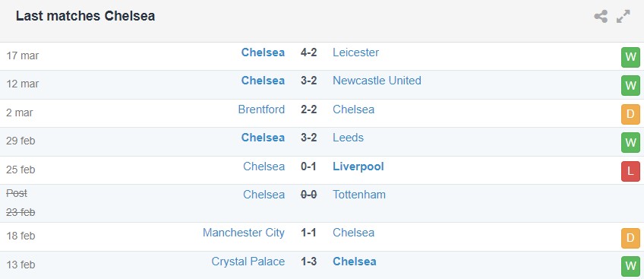Open the bold Liverpool team link
Viewport: 644px width, 279px height.
(x=358, y=166)
